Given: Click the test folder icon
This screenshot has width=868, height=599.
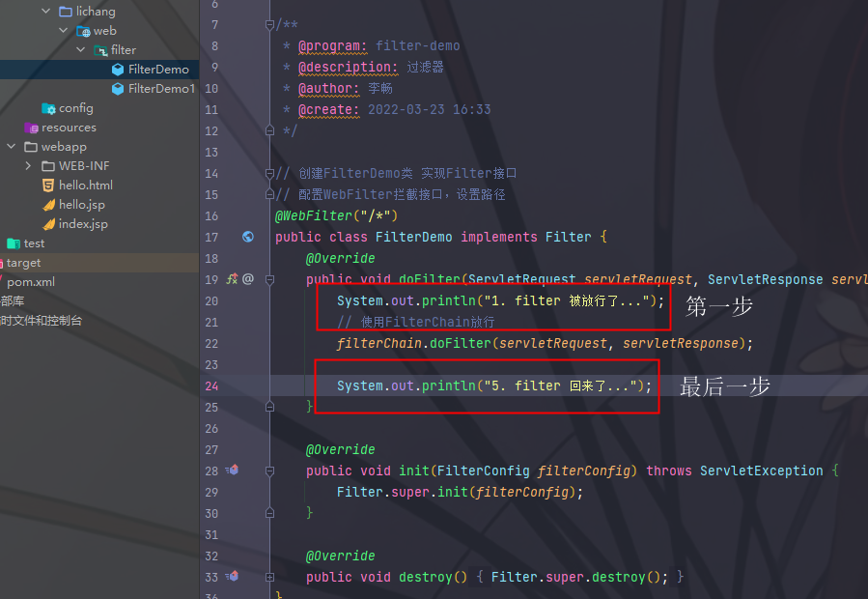Looking at the screenshot, I should click(14, 243).
